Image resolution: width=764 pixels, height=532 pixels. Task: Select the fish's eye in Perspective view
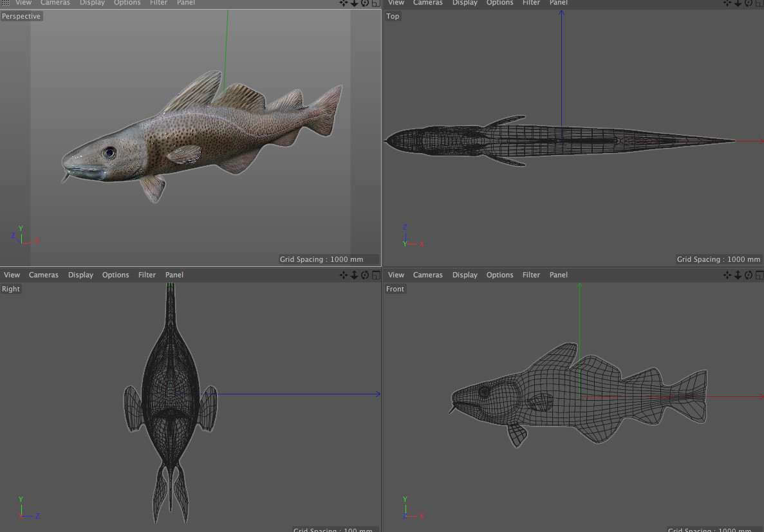(x=110, y=152)
